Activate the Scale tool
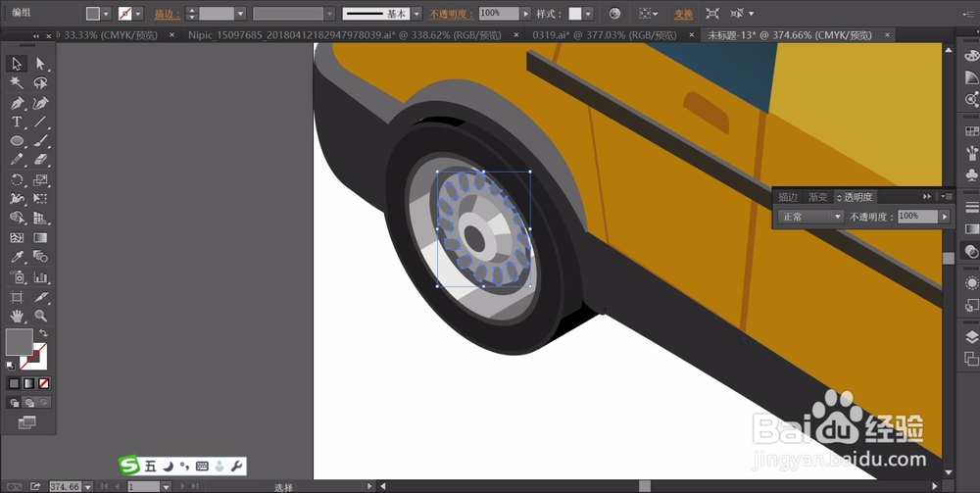The width and height of the screenshot is (980, 493). pyautogui.click(x=40, y=180)
